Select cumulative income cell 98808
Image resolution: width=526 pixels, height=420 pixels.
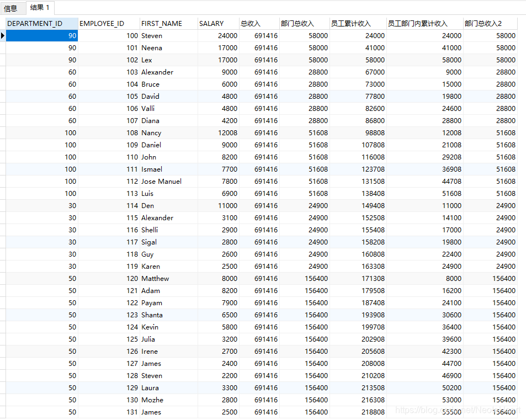(x=358, y=132)
